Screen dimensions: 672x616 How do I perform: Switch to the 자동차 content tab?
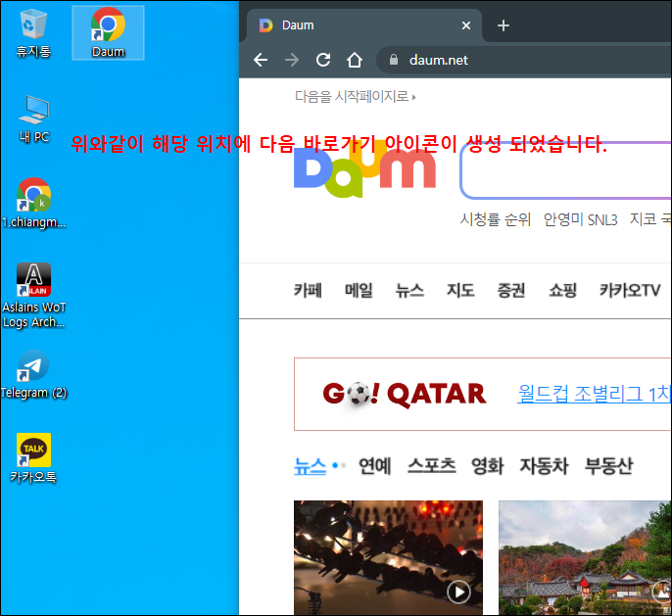(x=544, y=466)
